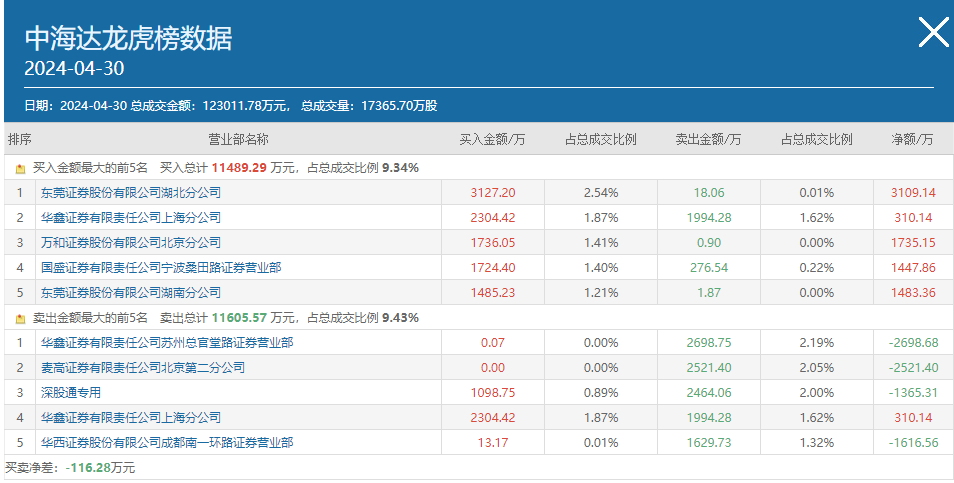Click the 净额/万 column header
Viewport: 954px width, 483px height.
912,139
